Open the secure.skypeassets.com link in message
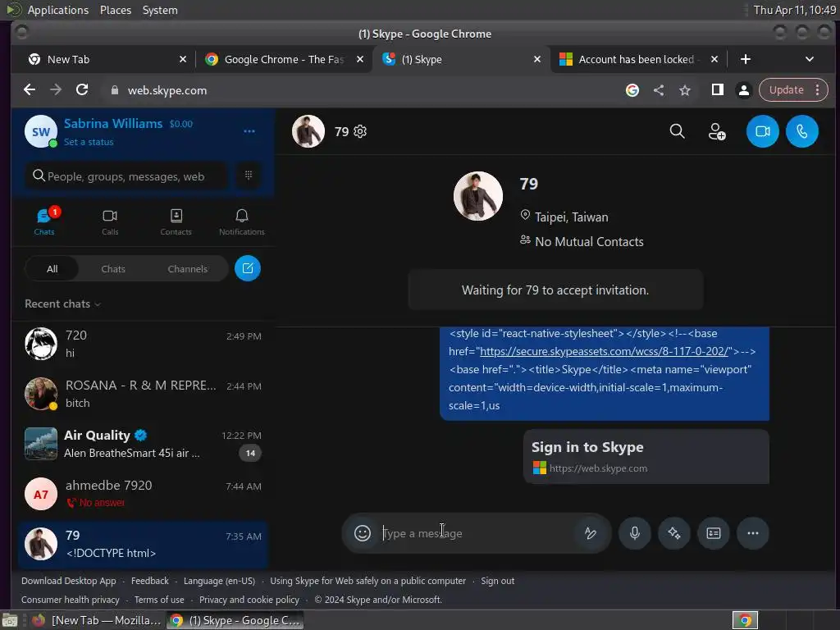 tap(605, 351)
